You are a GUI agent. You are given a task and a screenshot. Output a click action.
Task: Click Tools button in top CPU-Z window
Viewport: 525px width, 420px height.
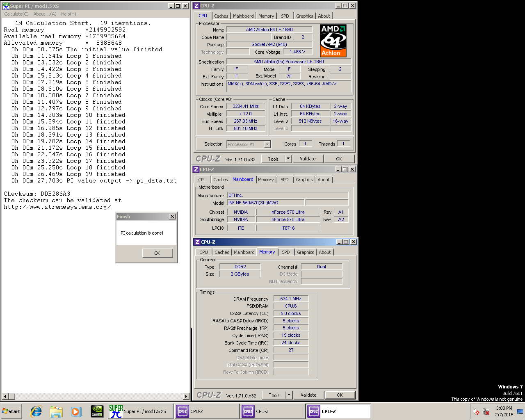tap(273, 159)
